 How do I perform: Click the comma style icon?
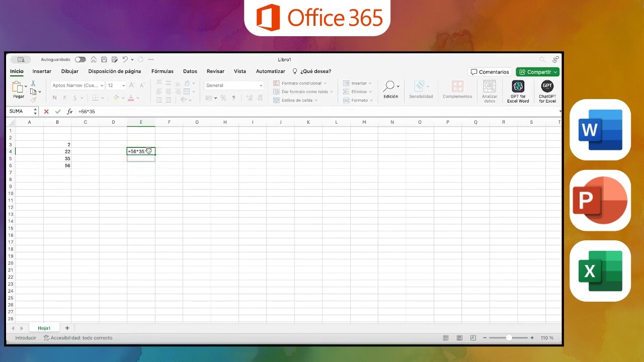pyautogui.click(x=233, y=98)
